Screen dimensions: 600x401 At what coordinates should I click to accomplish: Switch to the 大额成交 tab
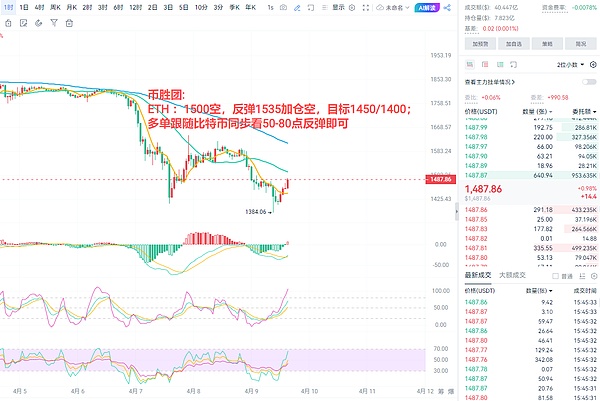pos(512,274)
